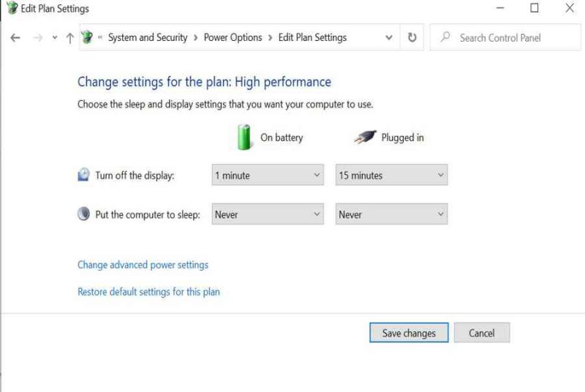Go up one level with up arrow

coord(69,38)
